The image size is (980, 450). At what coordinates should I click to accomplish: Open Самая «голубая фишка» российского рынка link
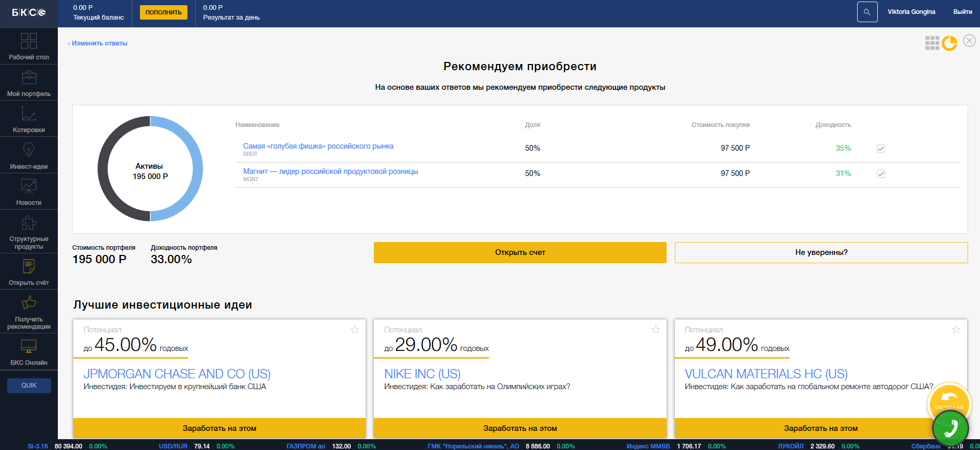pyautogui.click(x=318, y=146)
